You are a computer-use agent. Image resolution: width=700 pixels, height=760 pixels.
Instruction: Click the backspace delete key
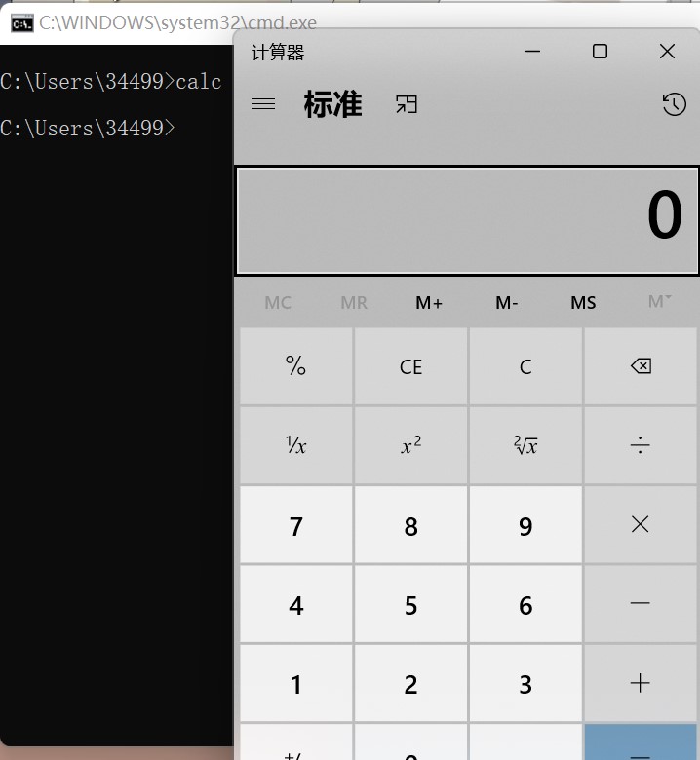[641, 366]
